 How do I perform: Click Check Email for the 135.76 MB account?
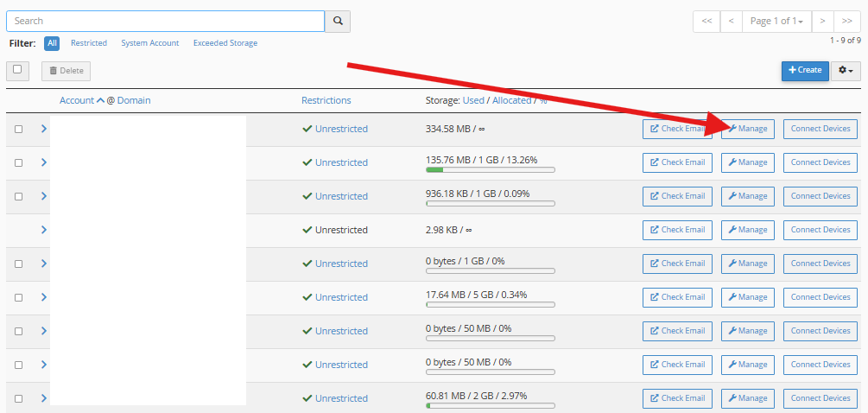pyautogui.click(x=677, y=162)
